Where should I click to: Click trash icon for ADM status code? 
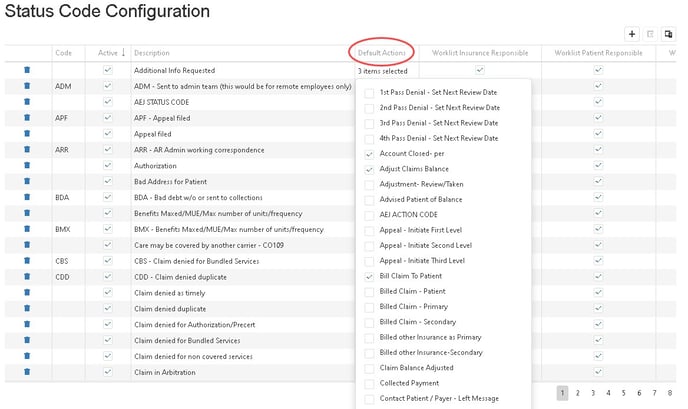pyautogui.click(x=27, y=87)
